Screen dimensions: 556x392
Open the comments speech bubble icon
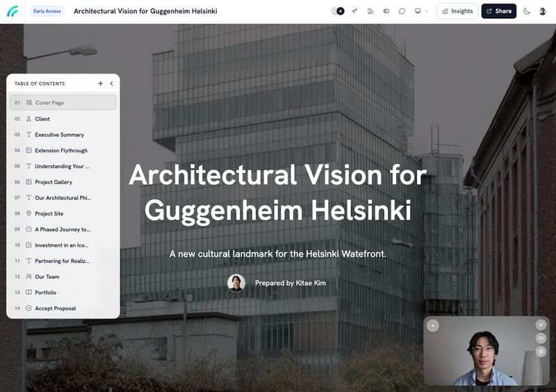(402, 11)
